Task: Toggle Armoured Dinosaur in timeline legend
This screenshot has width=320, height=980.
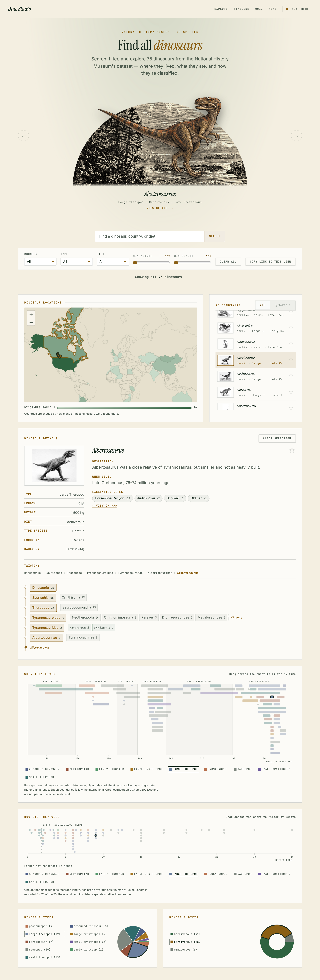Action: 42,769
